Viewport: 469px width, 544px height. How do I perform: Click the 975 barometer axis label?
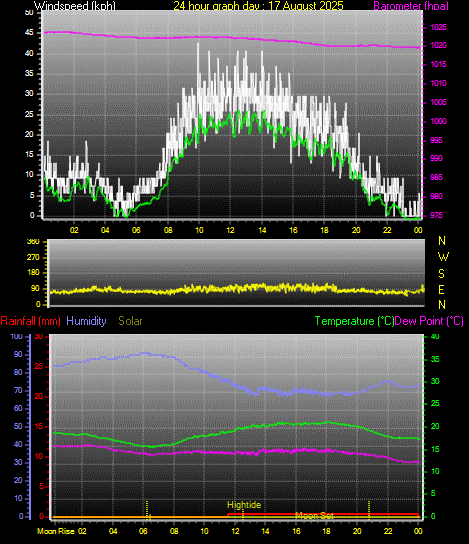tap(436, 215)
